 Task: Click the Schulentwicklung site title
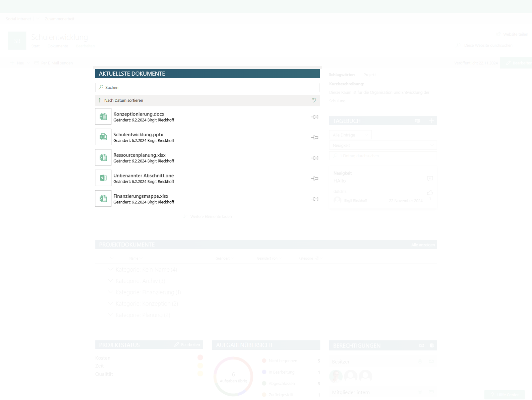point(59,37)
